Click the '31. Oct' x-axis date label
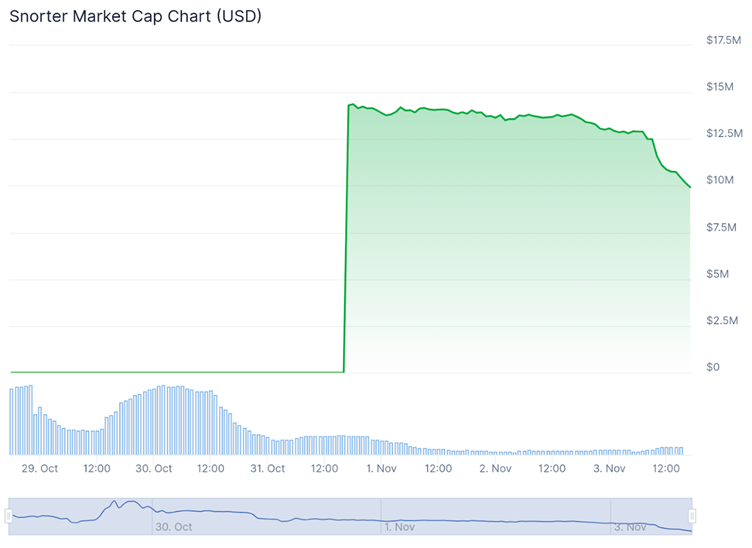 (268, 468)
